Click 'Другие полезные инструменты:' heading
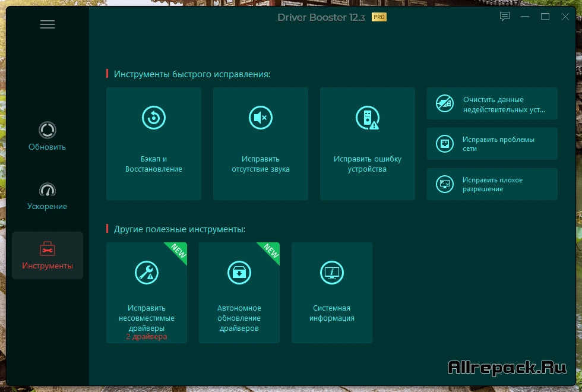The image size is (582, 392). tap(179, 229)
